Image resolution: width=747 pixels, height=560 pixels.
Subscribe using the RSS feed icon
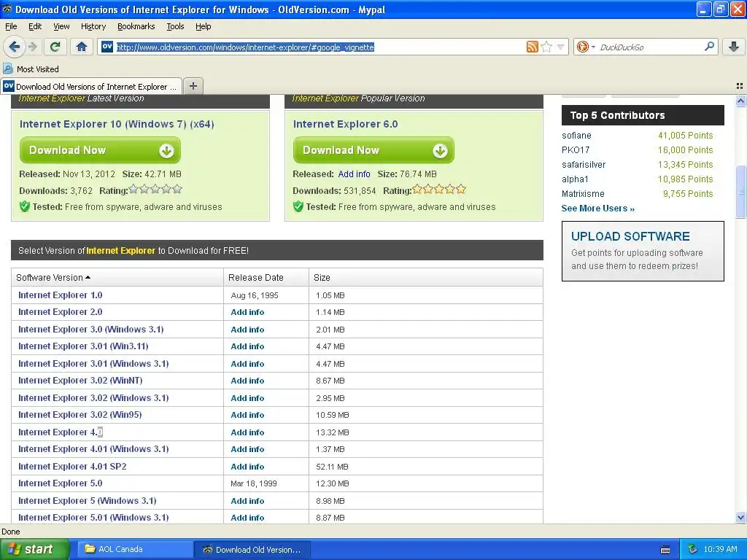(532, 47)
